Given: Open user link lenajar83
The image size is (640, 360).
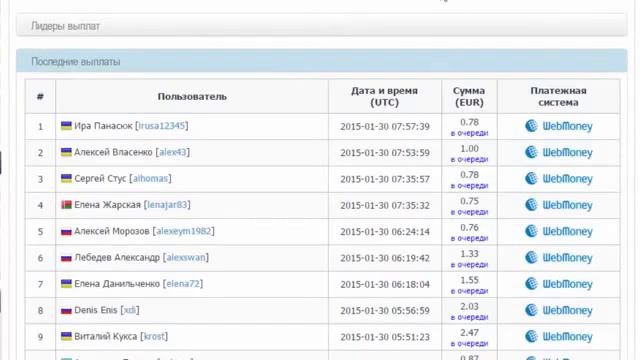Looking at the screenshot, I should (x=167, y=205).
